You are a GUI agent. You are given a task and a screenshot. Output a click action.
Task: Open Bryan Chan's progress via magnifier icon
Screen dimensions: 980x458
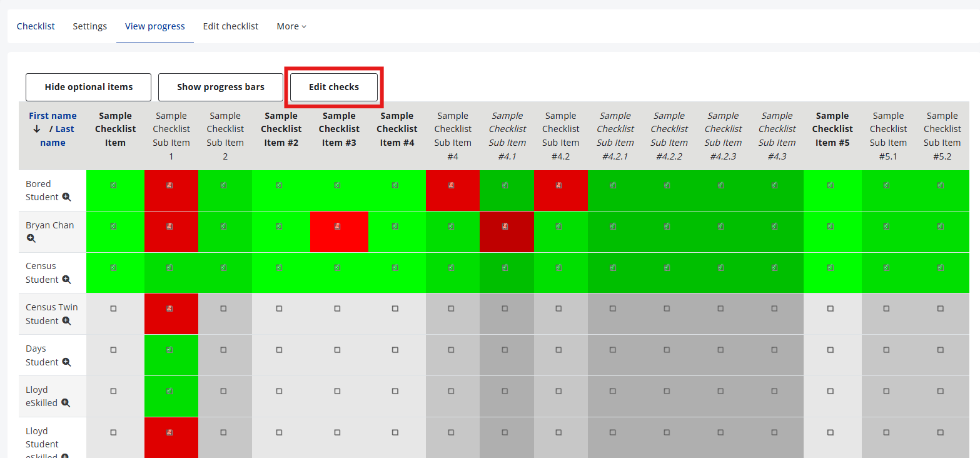(x=31, y=238)
